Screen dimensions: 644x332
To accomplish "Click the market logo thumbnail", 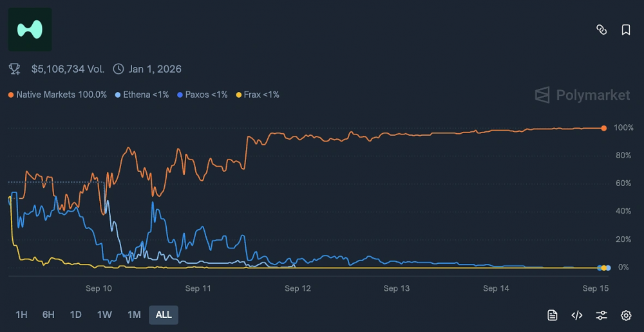I will click(30, 30).
